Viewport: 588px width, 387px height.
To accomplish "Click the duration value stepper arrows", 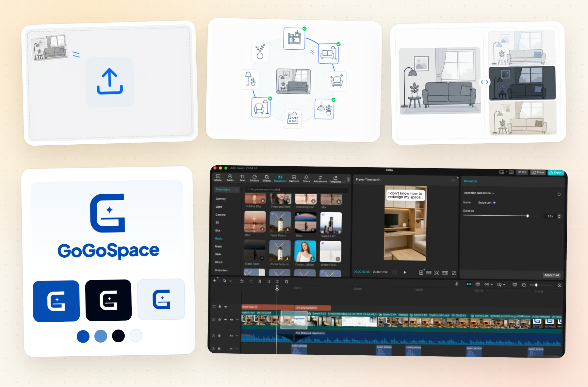I will point(559,216).
